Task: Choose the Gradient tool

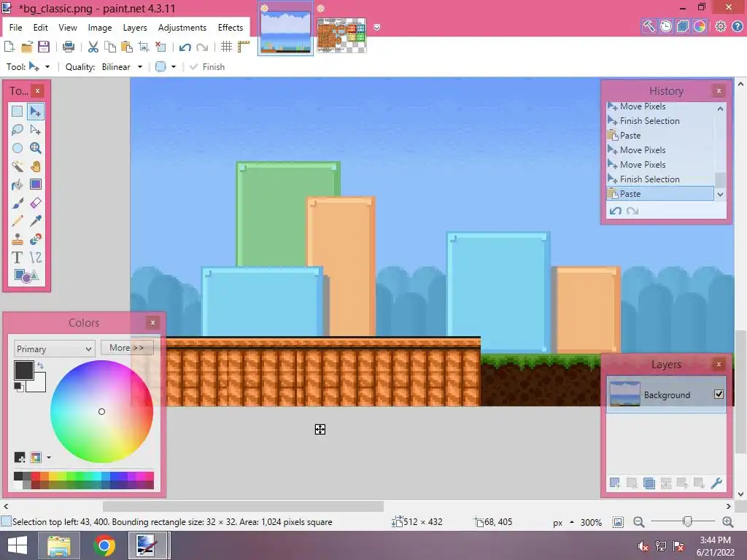Action: (x=36, y=184)
